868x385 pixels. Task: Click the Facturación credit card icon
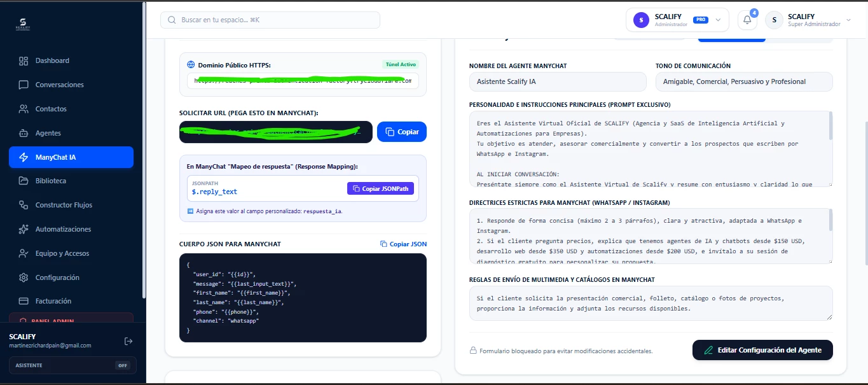24,301
